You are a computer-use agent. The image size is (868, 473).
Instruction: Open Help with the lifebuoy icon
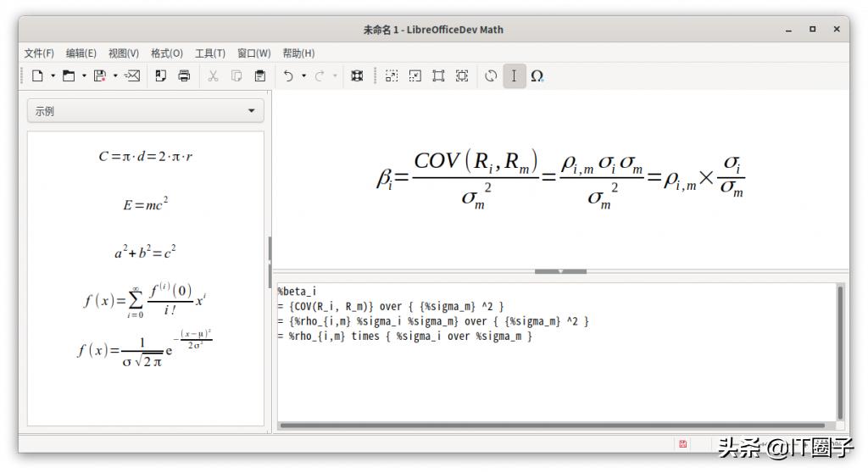pos(357,76)
